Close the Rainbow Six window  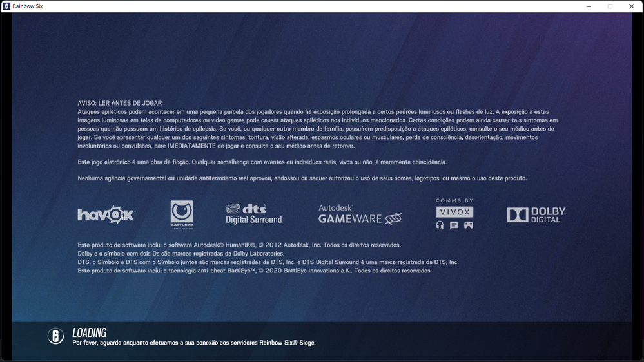(x=632, y=6)
